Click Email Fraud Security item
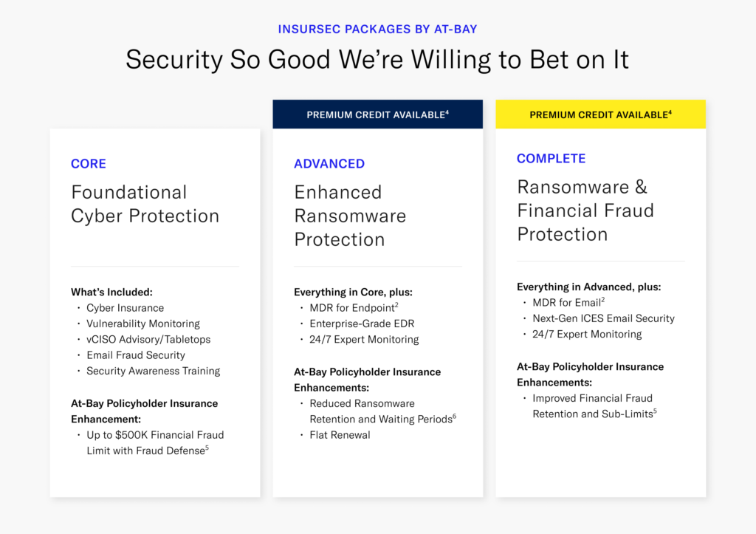 point(135,355)
